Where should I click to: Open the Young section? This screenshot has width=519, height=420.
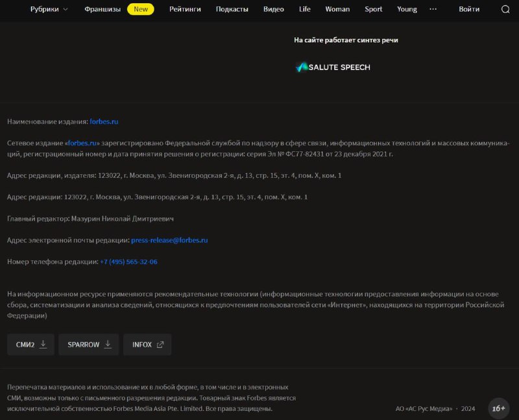tap(407, 9)
